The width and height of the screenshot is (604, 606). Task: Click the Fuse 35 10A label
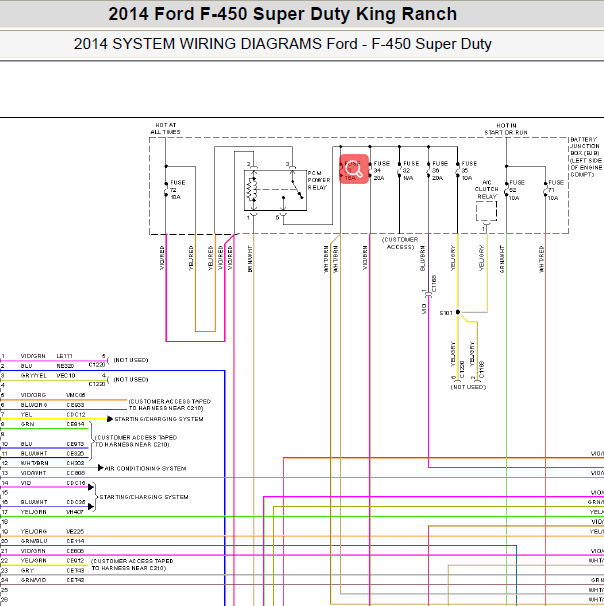[469, 171]
